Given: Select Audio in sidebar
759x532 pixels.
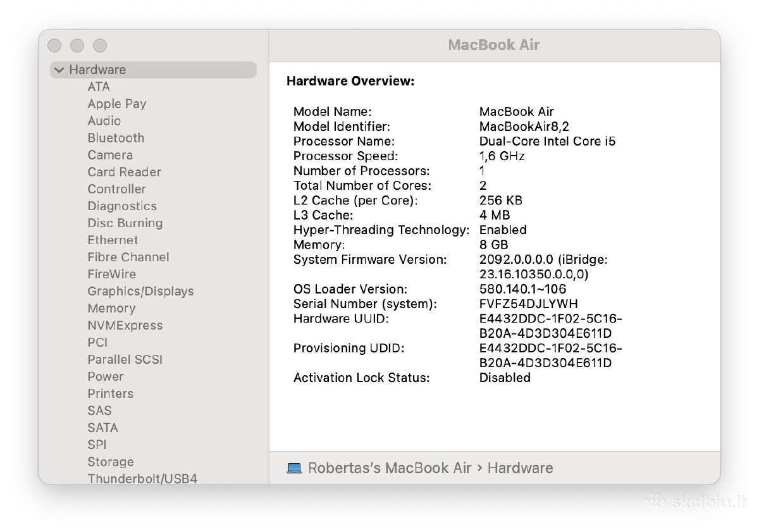Looking at the screenshot, I should (104, 121).
